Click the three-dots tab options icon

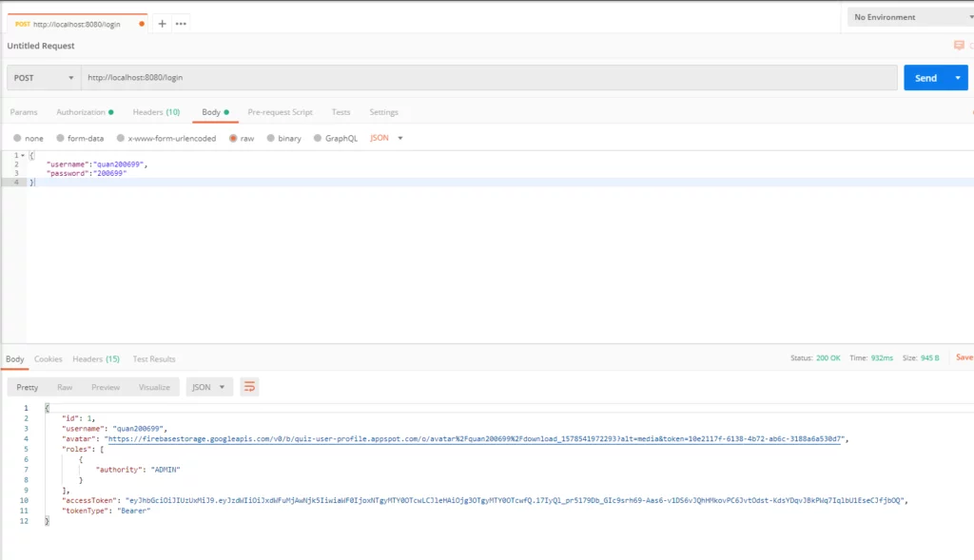click(181, 23)
